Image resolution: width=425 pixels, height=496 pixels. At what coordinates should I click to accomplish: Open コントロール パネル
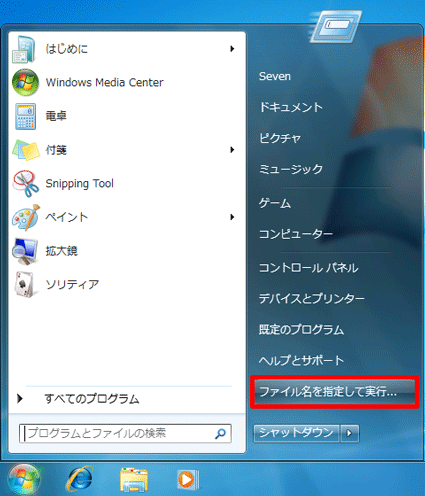309,268
